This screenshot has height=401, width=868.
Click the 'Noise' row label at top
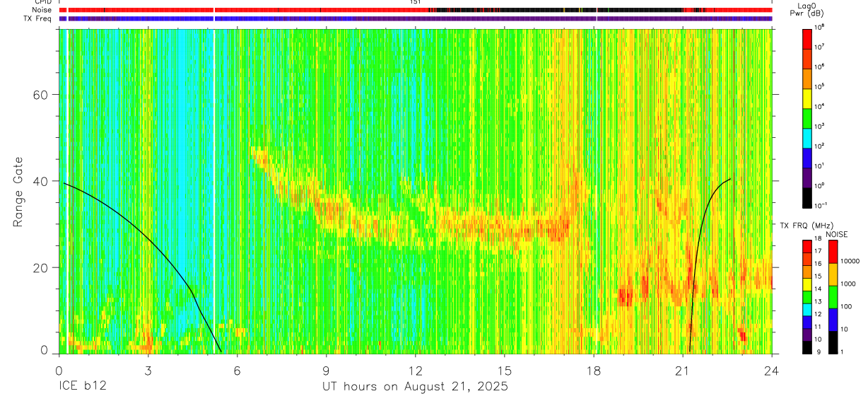click(x=42, y=10)
